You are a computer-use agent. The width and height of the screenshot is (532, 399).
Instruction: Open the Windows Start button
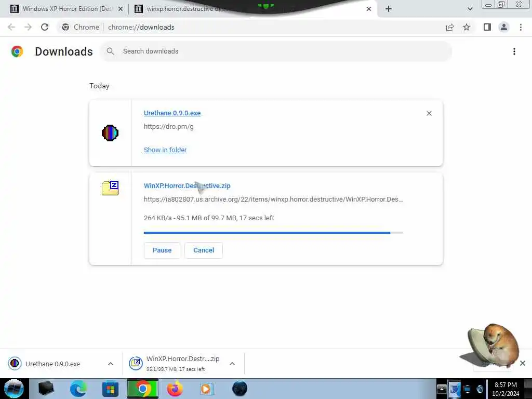click(x=14, y=389)
